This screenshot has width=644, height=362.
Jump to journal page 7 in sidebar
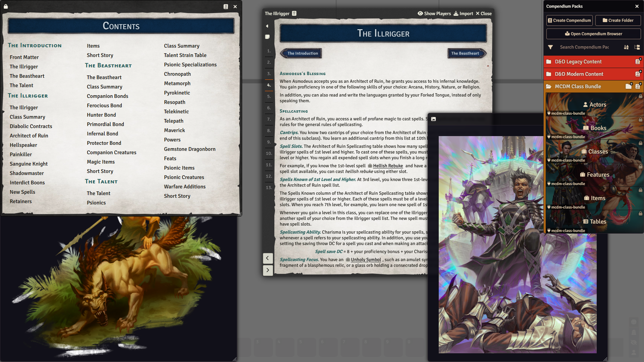point(269,119)
